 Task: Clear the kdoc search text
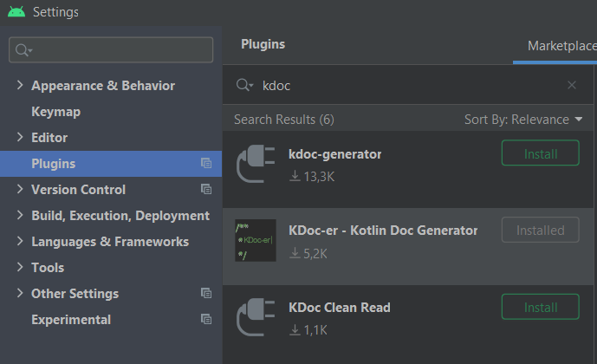572,85
